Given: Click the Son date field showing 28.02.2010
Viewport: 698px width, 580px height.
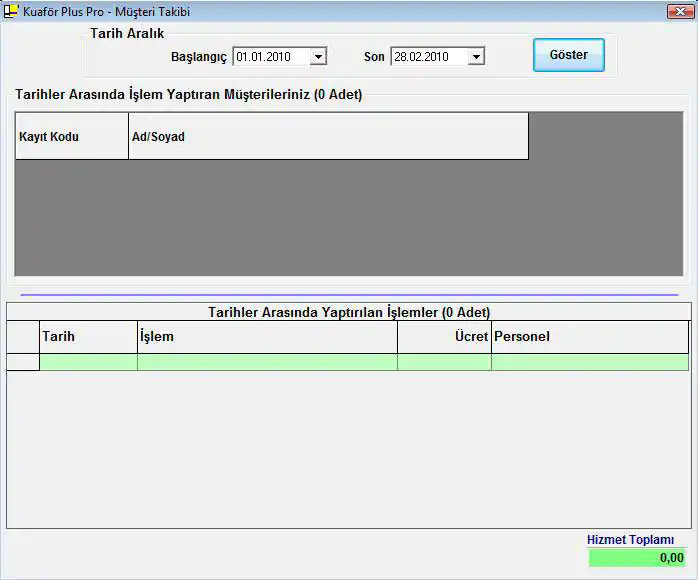Looking at the screenshot, I should click(428, 57).
